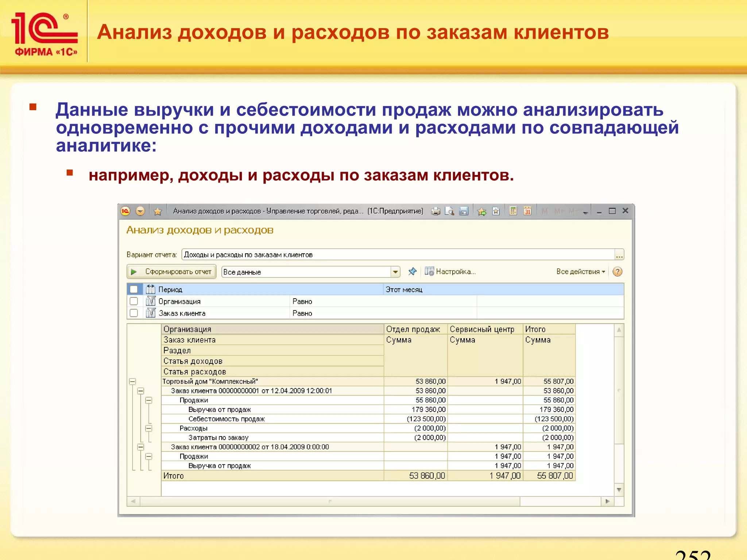Collapse Заказ клиента 00000000002 group
Image resolution: width=747 pixels, height=560 pixels.
[140, 447]
